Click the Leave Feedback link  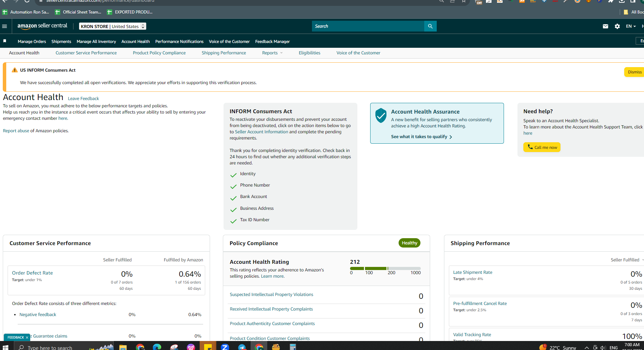tap(84, 99)
